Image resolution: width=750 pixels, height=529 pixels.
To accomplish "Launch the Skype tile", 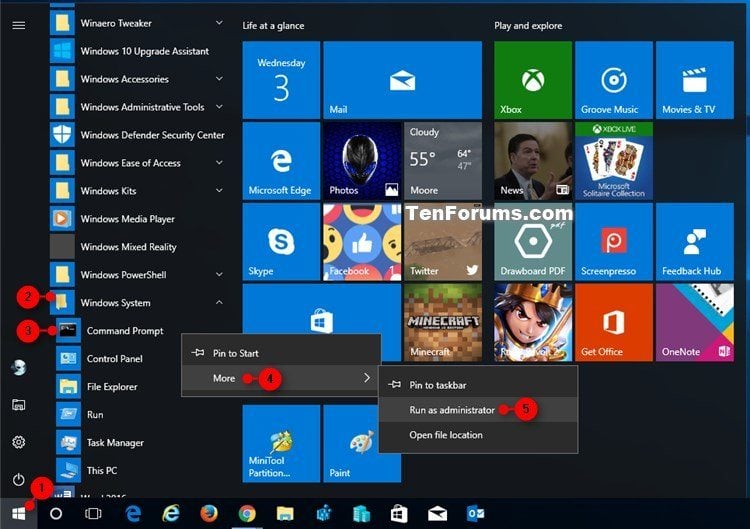I will coord(281,242).
